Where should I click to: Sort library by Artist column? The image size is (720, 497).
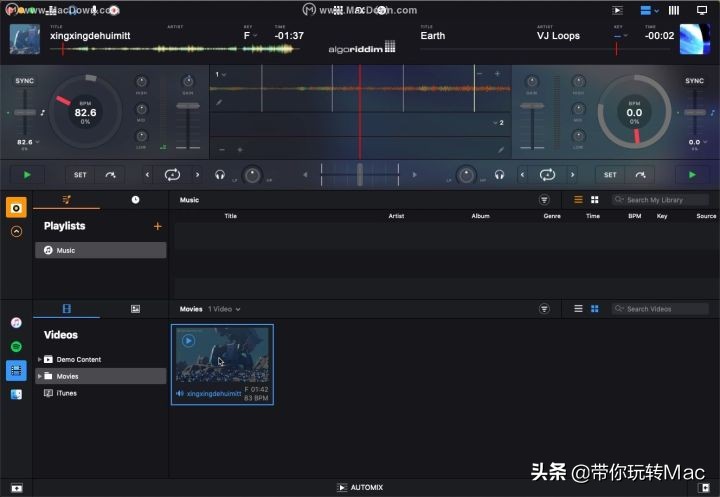click(396, 216)
